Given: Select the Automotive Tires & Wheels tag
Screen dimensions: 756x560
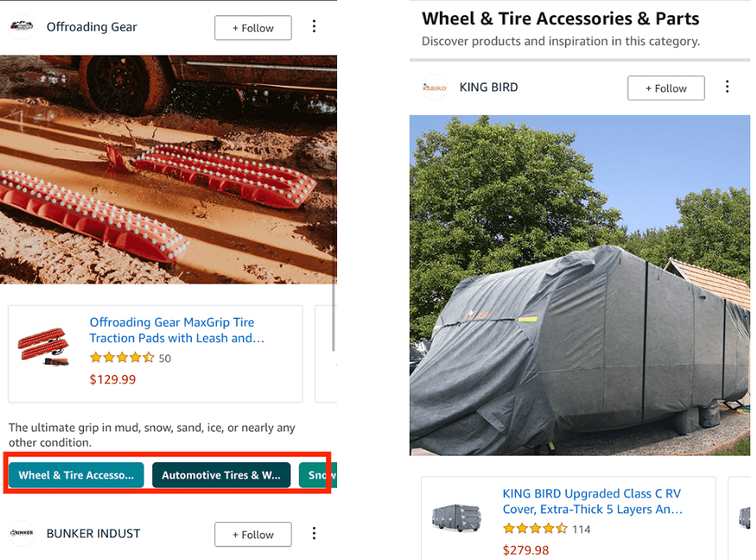Looking at the screenshot, I should (x=221, y=475).
